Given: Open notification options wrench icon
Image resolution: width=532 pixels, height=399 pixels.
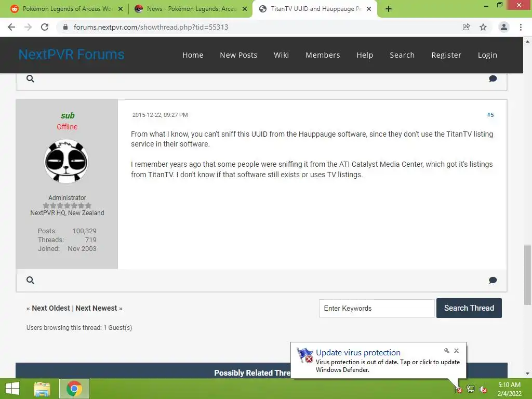Looking at the screenshot, I should coord(446,351).
